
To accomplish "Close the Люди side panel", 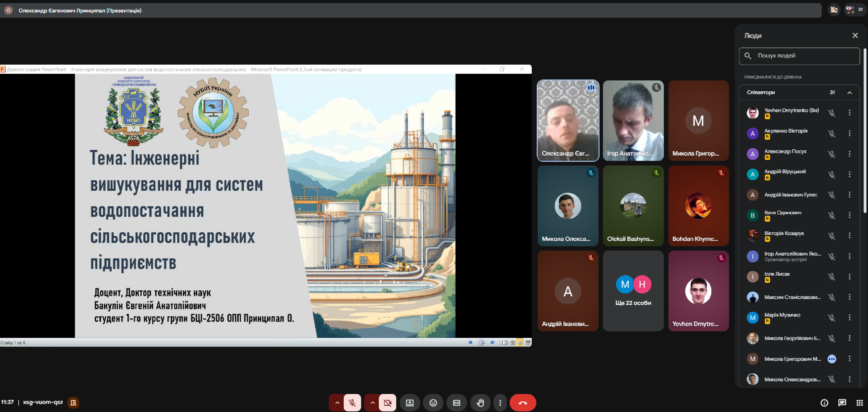I will click(855, 35).
